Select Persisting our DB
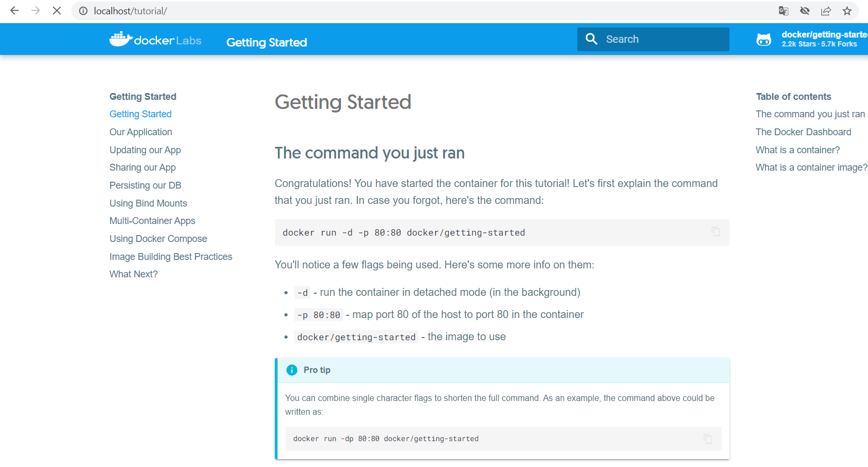The width and height of the screenshot is (868, 467). (x=145, y=185)
